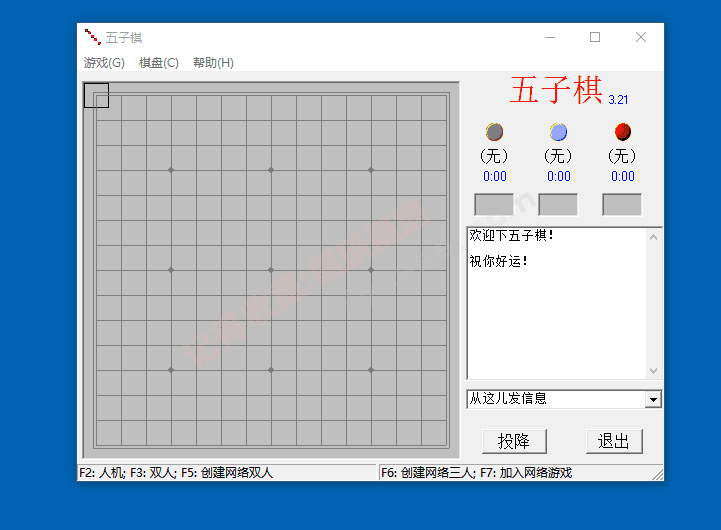Click the highlighted cursor square on the board
The height and width of the screenshot is (530, 721).
tap(97, 96)
